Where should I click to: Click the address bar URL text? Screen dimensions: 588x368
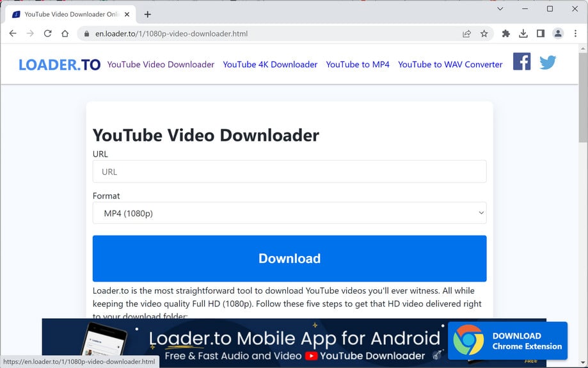pos(171,34)
